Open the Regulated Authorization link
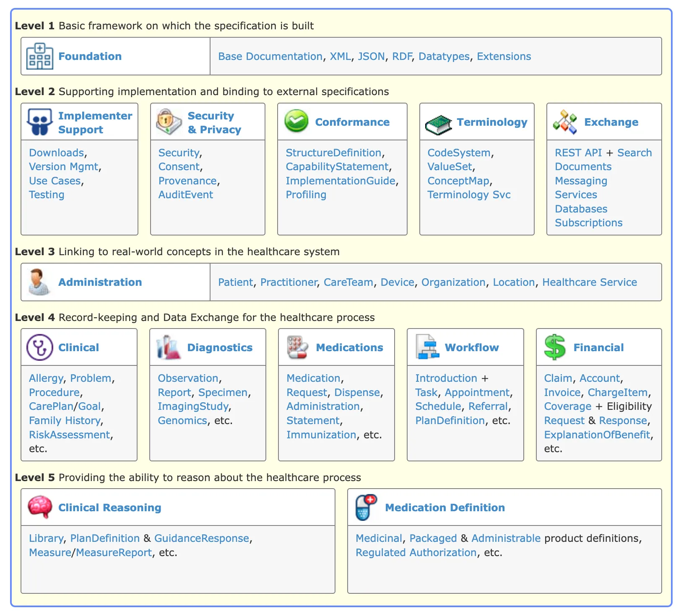681x616 pixels. coord(416,552)
